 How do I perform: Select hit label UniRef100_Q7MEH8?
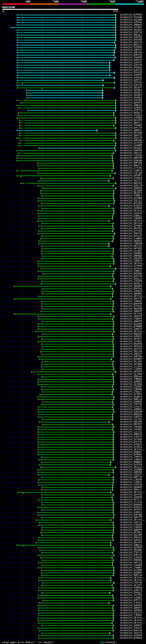pyautogui.click(x=131, y=208)
